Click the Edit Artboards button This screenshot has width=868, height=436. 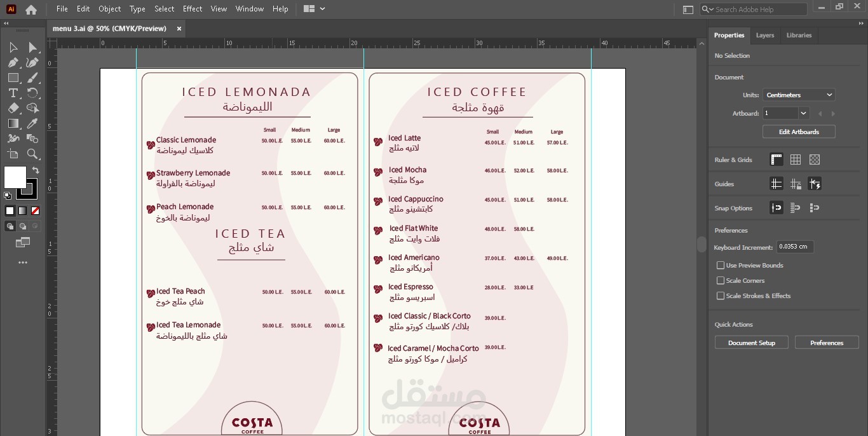click(x=799, y=132)
